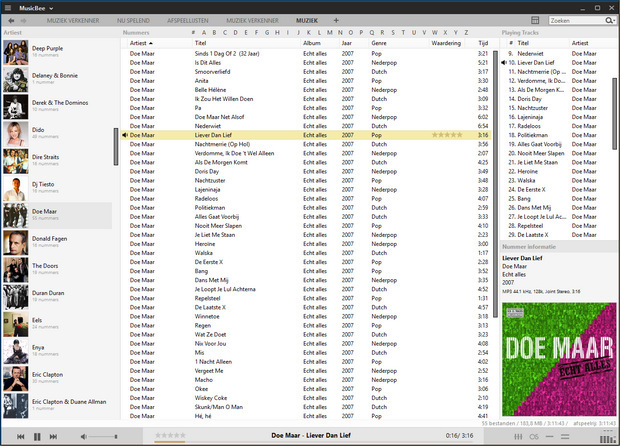Screen dimensions: 620x446
Task: Sort by the Jaar column header
Action: click(x=347, y=43)
